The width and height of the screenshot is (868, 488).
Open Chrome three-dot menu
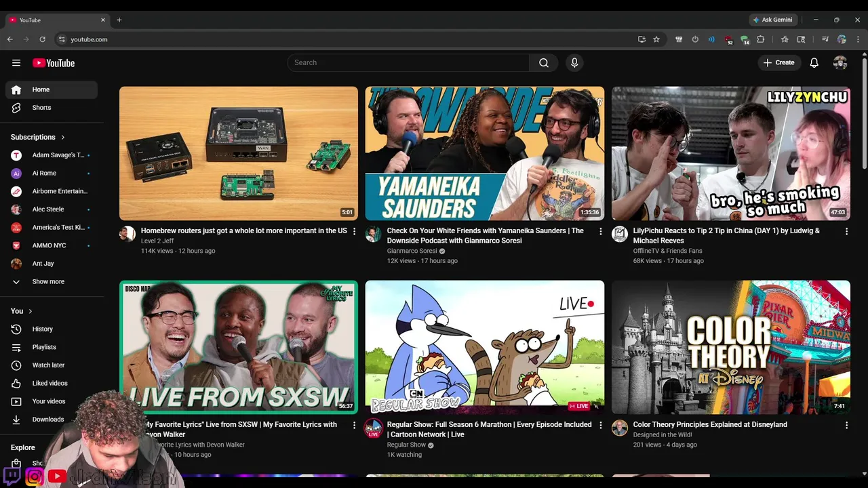point(858,39)
